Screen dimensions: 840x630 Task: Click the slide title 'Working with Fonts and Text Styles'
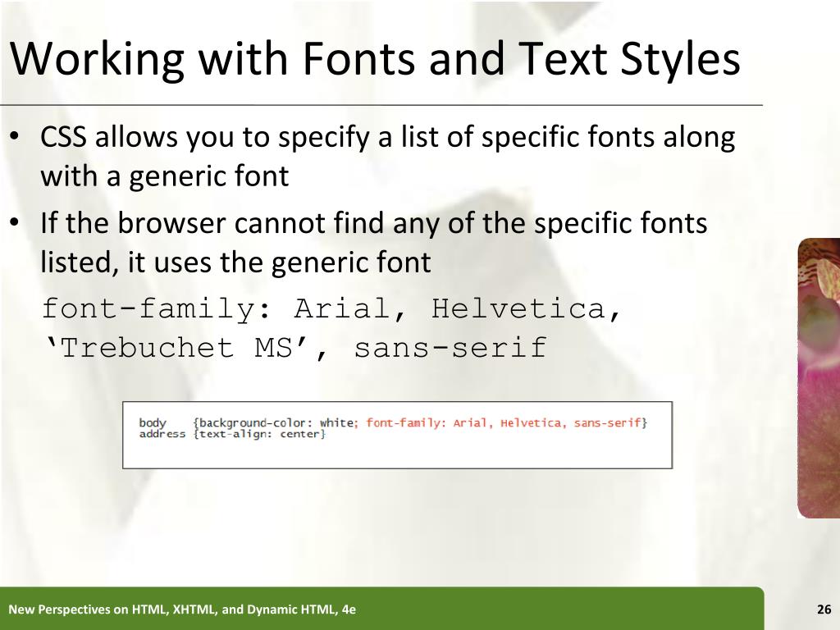pyautogui.click(x=375, y=59)
